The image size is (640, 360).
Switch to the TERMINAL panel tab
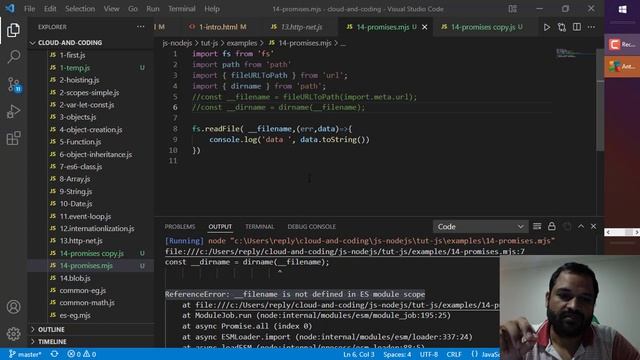[260, 227]
